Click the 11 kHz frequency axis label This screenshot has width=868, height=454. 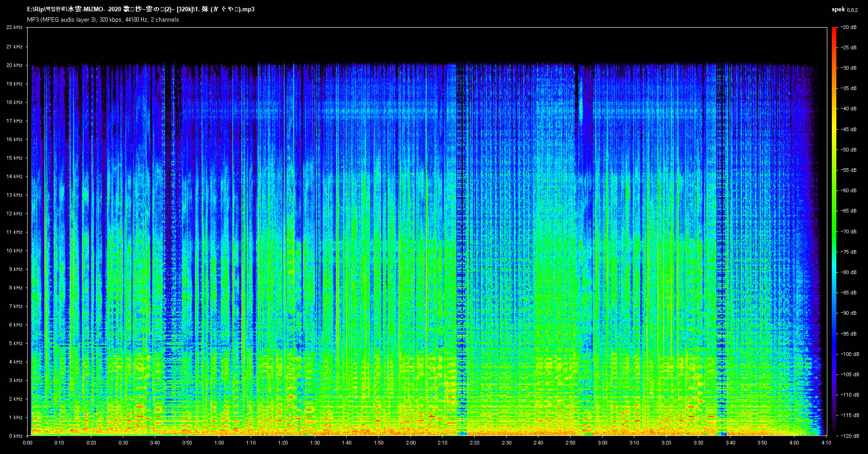click(x=14, y=232)
